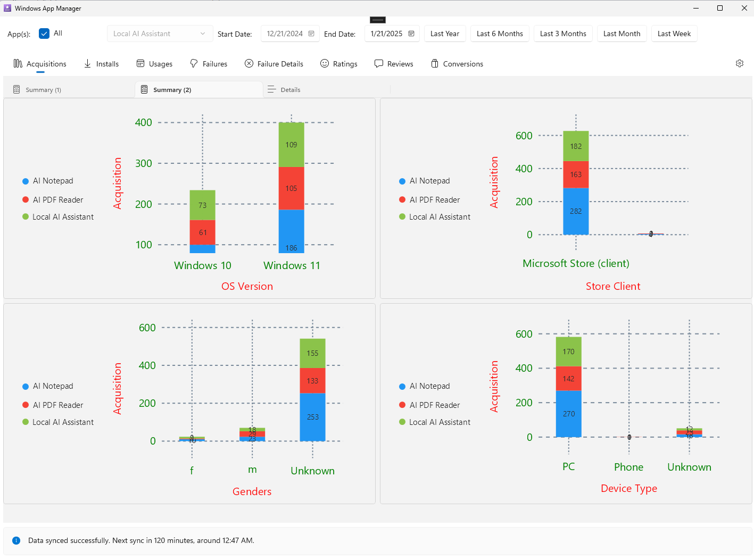The image size is (754, 560).
Task: Click the Last 6 Months button
Action: 500,34
